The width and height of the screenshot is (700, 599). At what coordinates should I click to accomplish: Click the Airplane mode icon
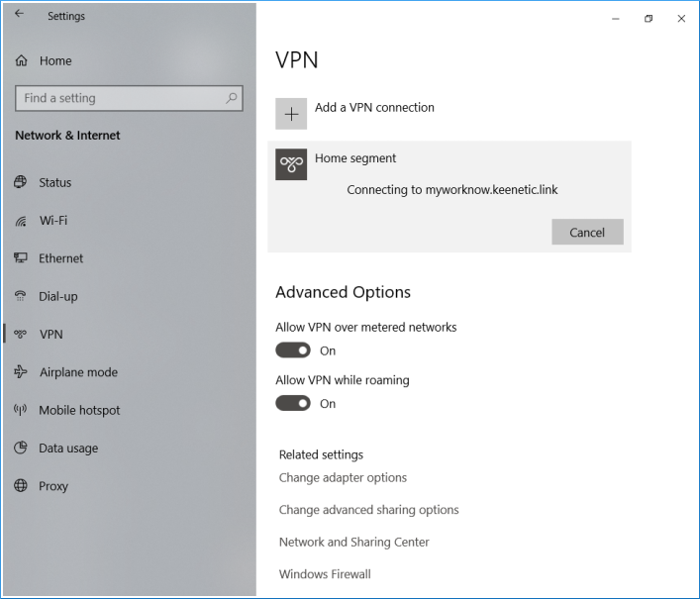[21, 372]
